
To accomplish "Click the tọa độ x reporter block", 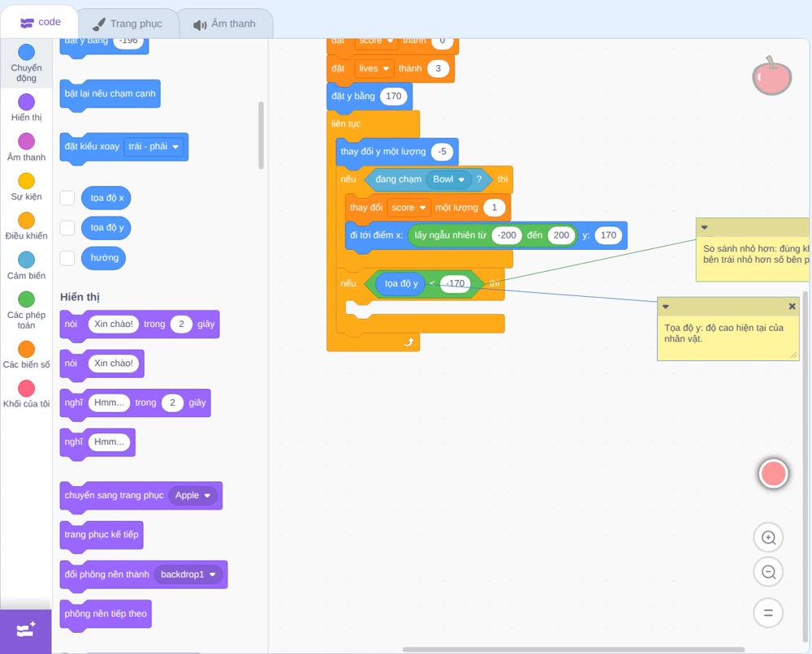I will (106, 198).
